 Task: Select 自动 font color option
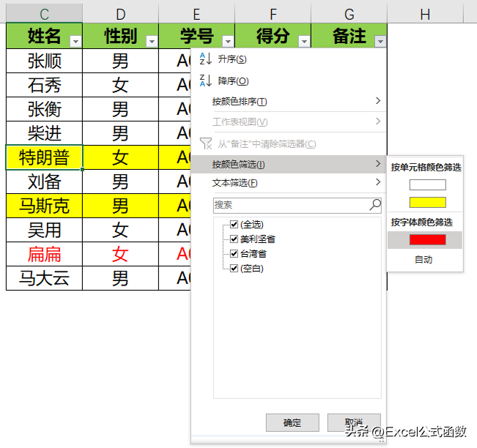coord(425,260)
